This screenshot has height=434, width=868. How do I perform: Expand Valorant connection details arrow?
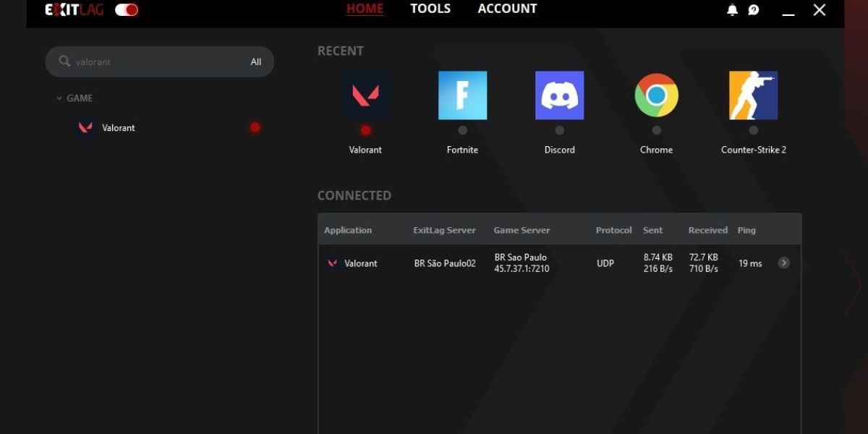(x=783, y=263)
